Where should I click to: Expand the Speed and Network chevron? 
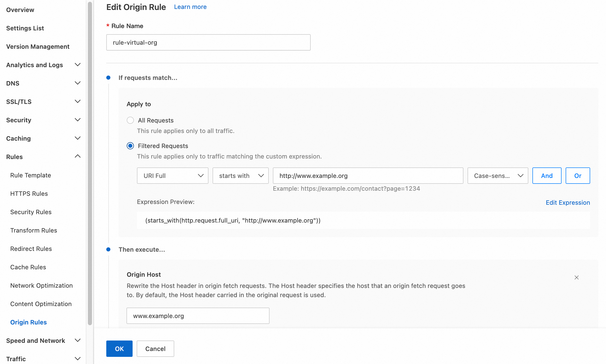click(x=78, y=341)
